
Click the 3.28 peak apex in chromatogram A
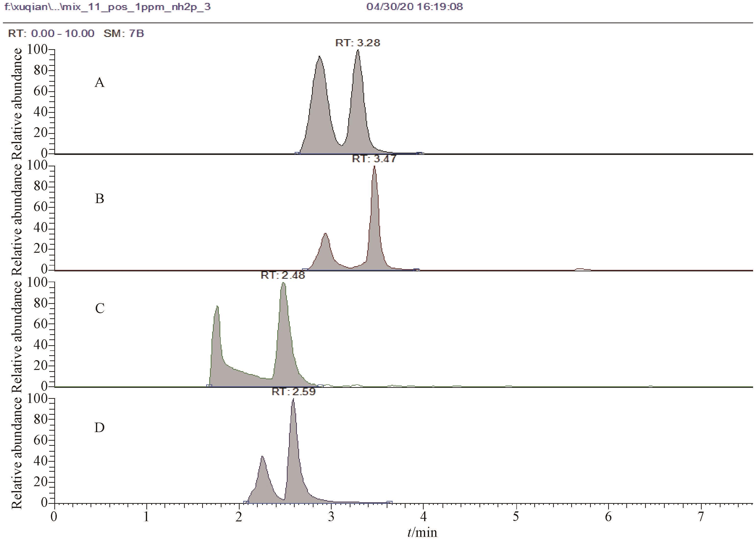click(x=358, y=51)
